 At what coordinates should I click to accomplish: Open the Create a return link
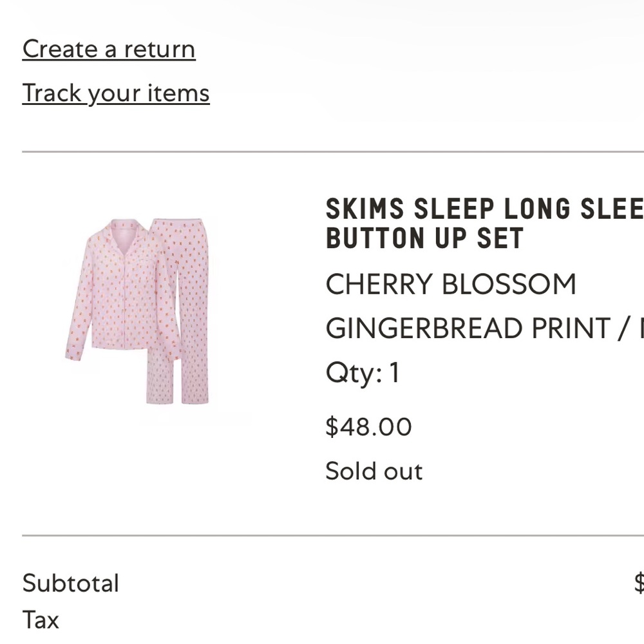[108, 48]
